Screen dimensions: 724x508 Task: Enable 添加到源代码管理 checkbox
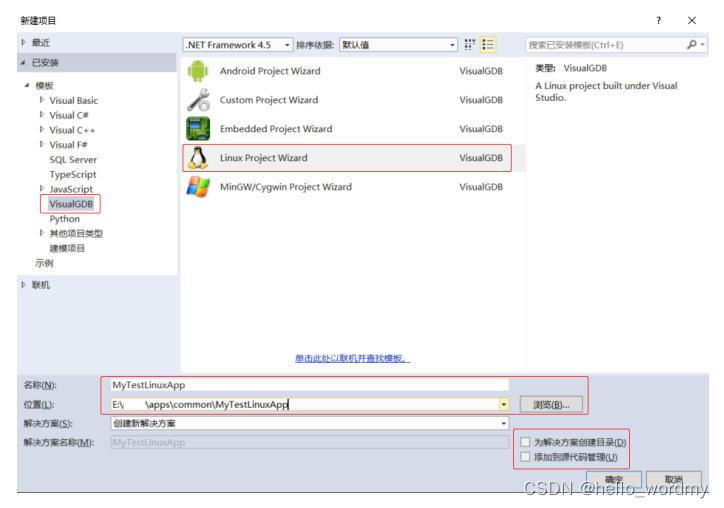pos(525,457)
